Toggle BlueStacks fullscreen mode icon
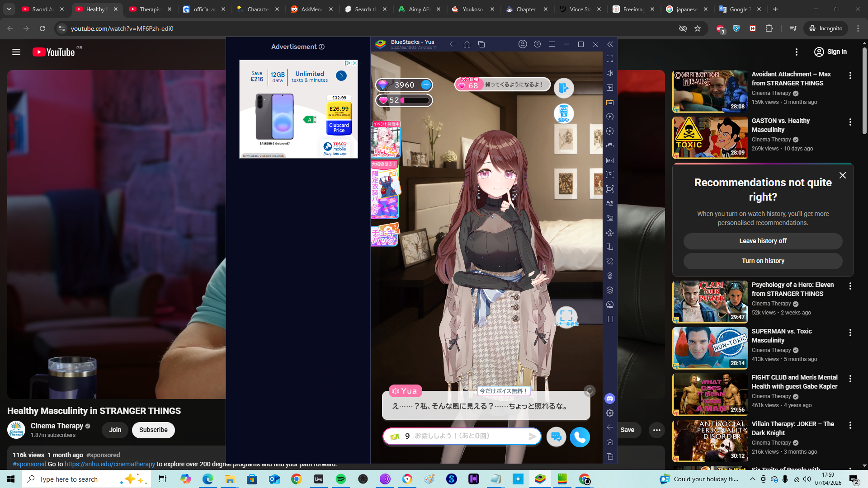868x488 pixels. (610, 59)
